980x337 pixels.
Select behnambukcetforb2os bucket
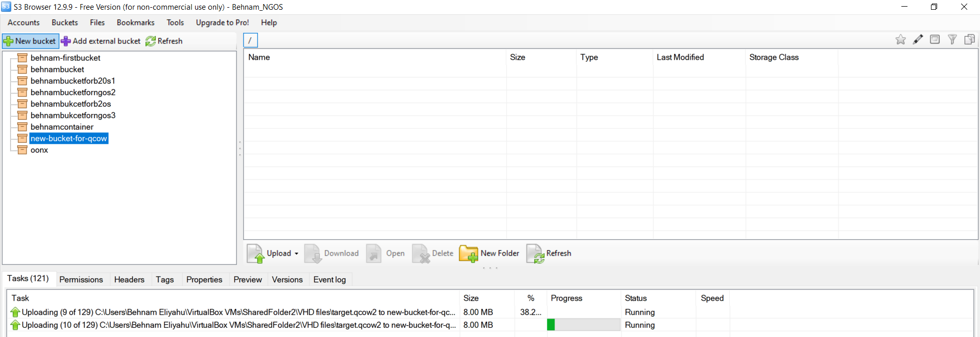point(70,104)
